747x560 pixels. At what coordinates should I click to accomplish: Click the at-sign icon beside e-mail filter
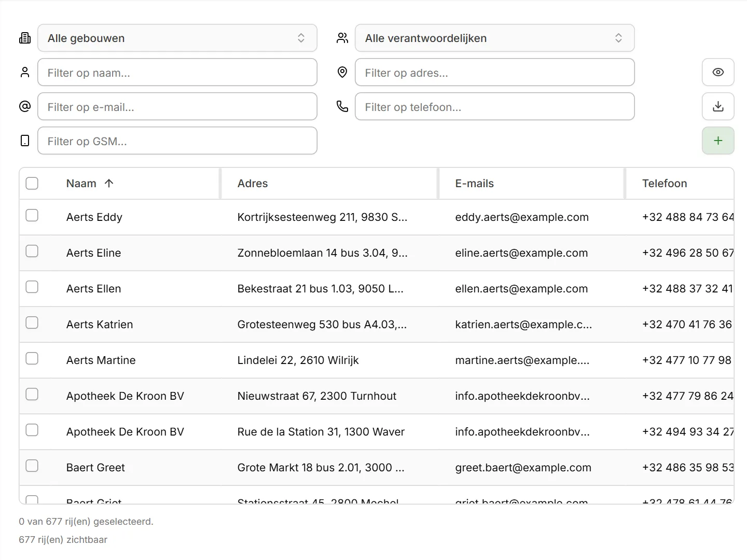[x=25, y=106]
